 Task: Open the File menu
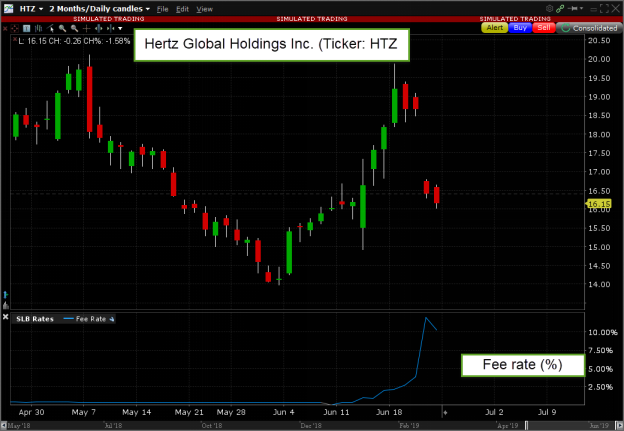[162, 9]
